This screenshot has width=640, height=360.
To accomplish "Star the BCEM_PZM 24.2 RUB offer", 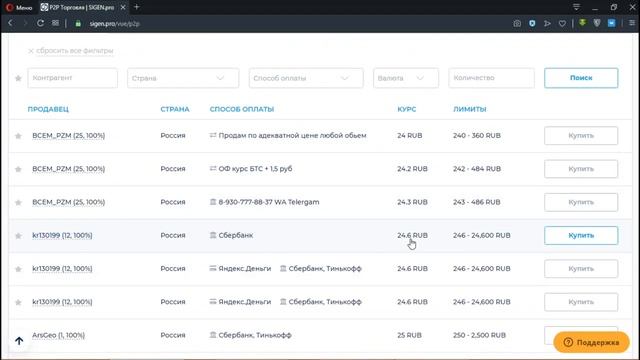I will pyautogui.click(x=18, y=169).
